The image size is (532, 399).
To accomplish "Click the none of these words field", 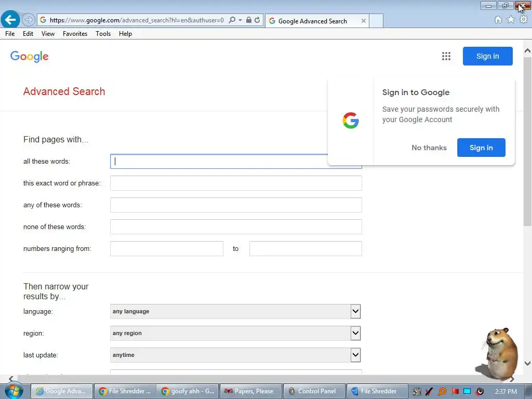I will pyautogui.click(x=236, y=227).
